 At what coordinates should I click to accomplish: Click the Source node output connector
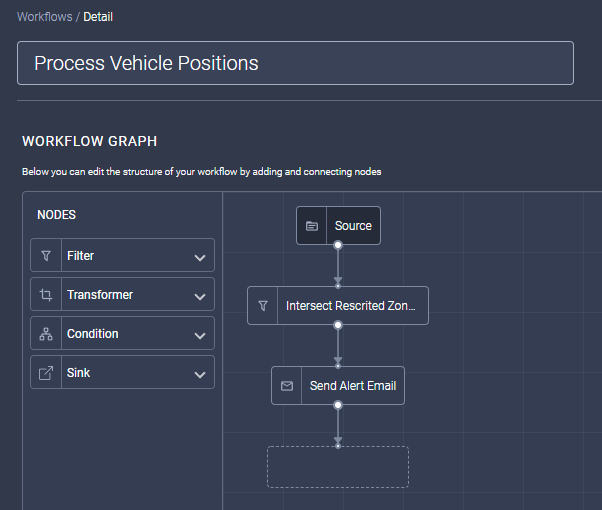tap(338, 245)
